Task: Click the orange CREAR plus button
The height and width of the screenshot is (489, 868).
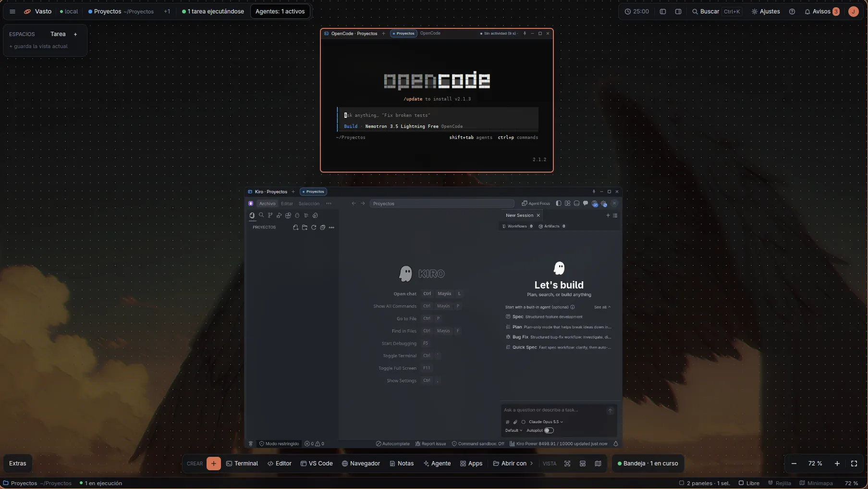Action: point(214,464)
